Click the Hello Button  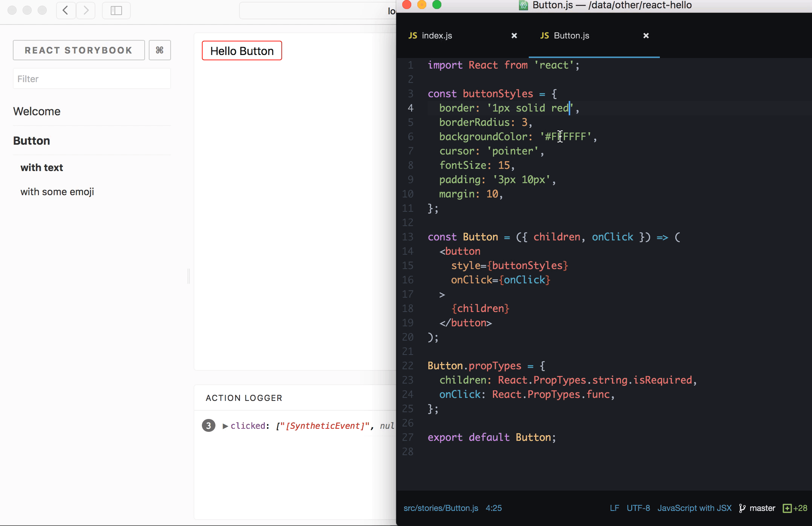coord(242,51)
